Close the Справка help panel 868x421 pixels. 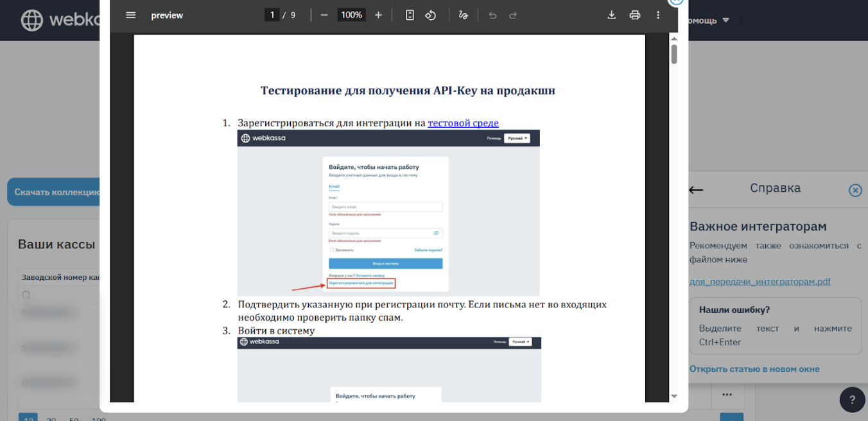click(x=855, y=190)
